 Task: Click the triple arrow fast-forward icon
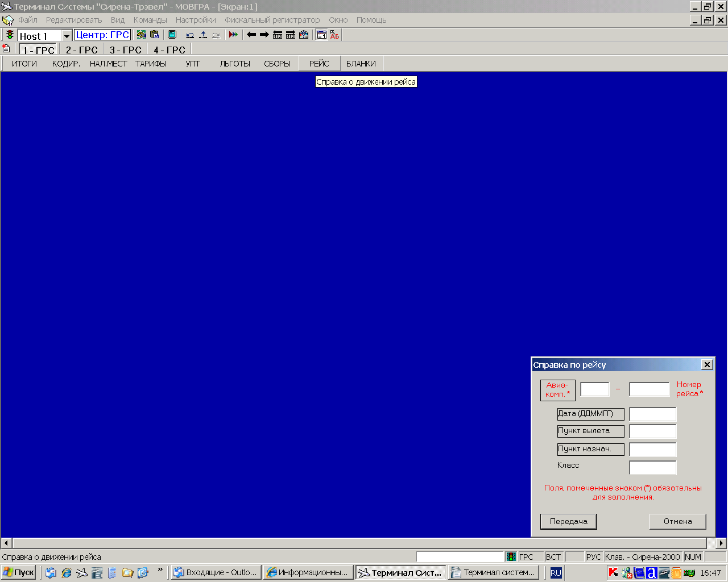tap(233, 35)
